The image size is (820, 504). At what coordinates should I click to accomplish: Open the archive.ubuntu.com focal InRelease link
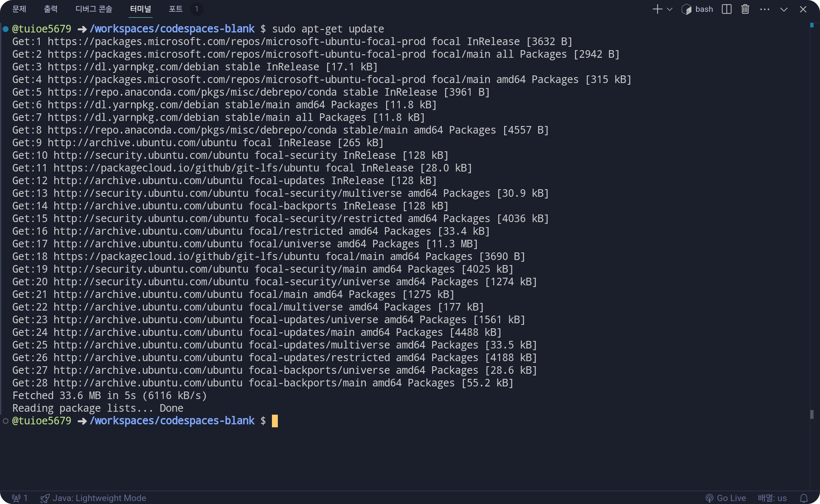point(142,143)
